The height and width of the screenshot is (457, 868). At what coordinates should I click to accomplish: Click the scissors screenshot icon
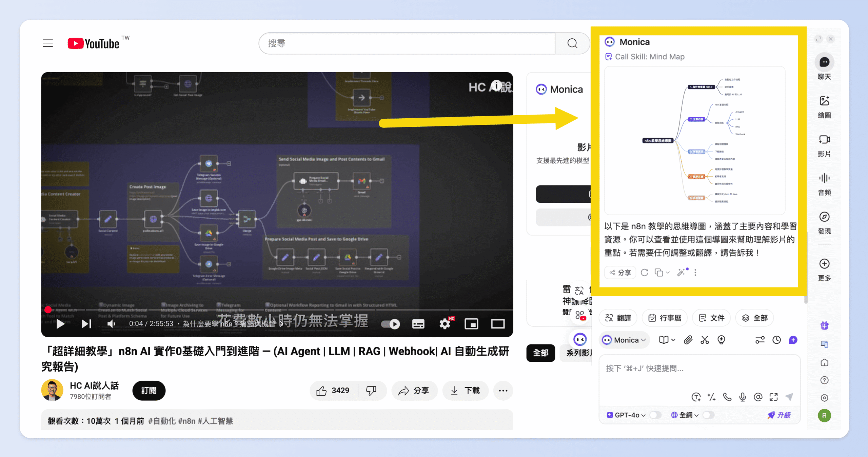point(705,340)
